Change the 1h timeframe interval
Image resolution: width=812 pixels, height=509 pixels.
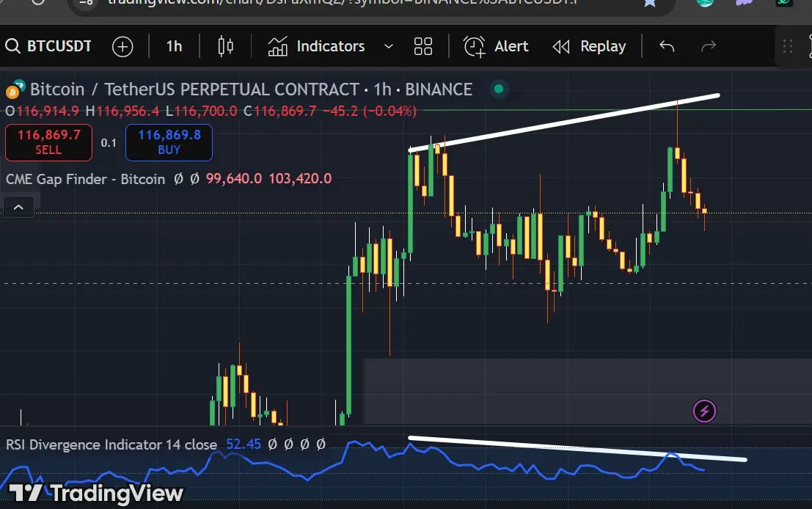(x=174, y=46)
